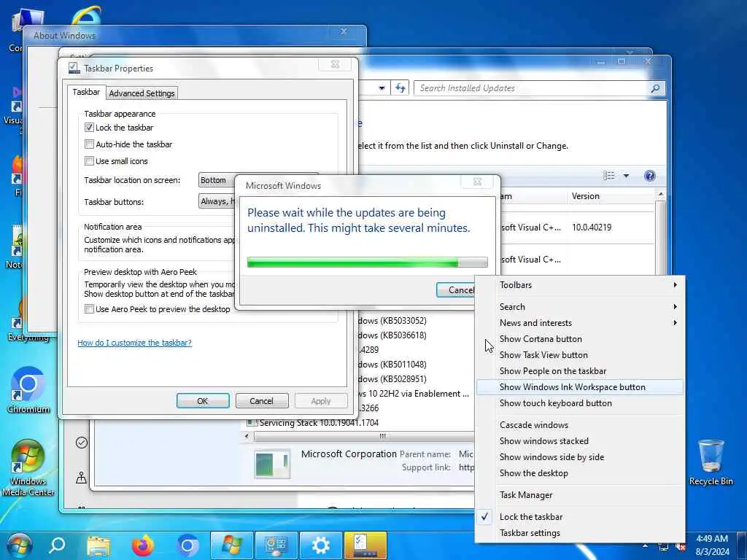The image size is (747, 560).
Task: Choose Show Task View button
Action: pyautogui.click(x=580, y=355)
